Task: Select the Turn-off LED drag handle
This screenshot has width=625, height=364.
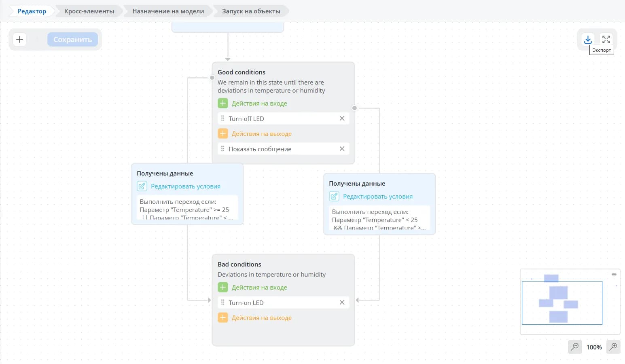Action: tap(222, 118)
